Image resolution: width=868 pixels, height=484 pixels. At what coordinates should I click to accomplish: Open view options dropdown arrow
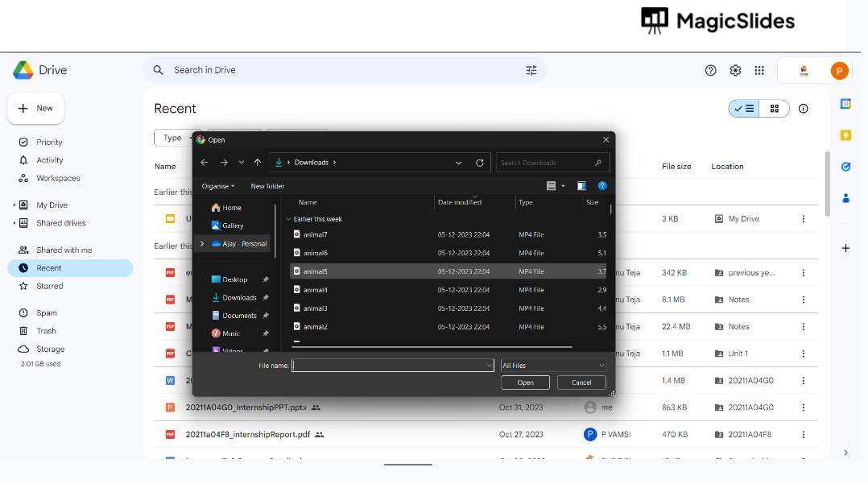click(563, 186)
